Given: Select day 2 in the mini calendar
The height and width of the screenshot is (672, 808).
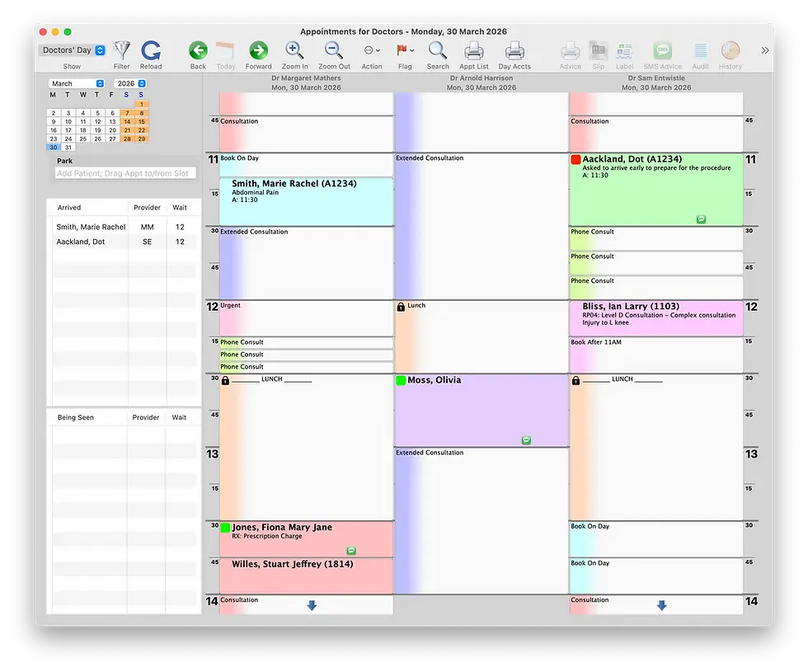Looking at the screenshot, I should pyautogui.click(x=54, y=113).
